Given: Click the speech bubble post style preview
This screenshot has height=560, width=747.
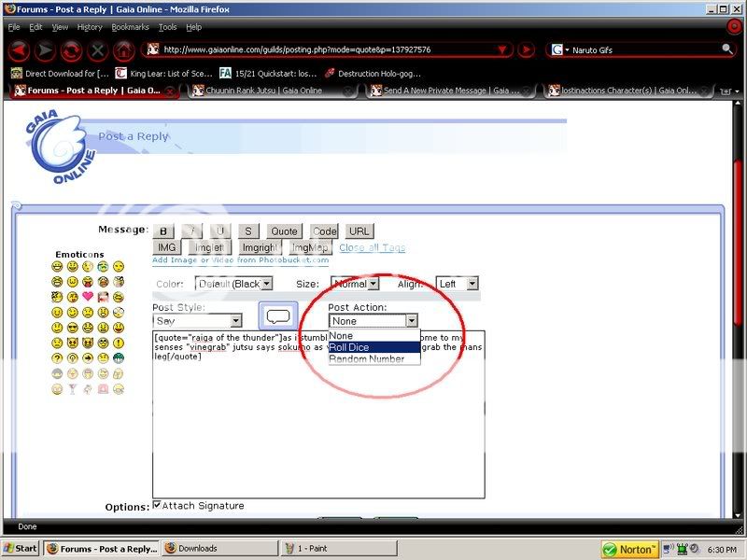Looking at the screenshot, I should click(x=278, y=317).
